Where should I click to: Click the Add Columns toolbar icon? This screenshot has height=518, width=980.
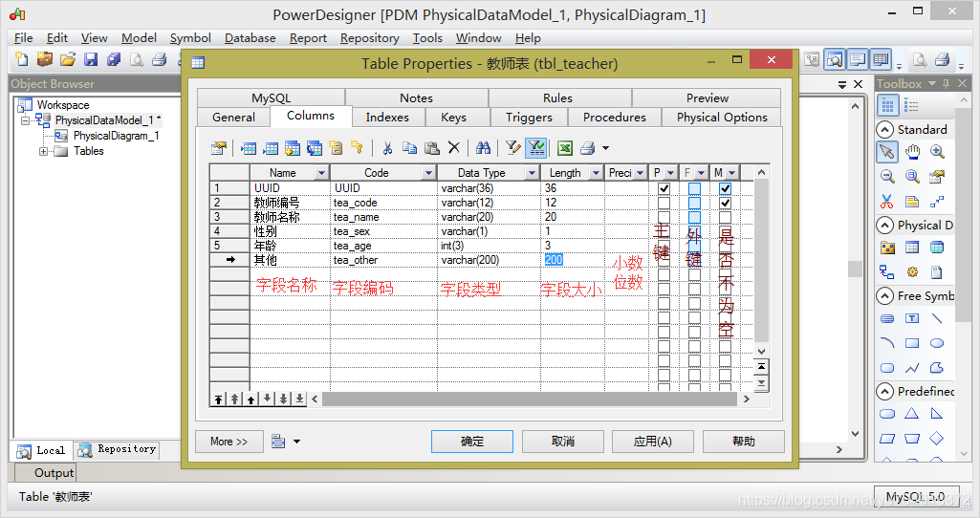coord(293,148)
